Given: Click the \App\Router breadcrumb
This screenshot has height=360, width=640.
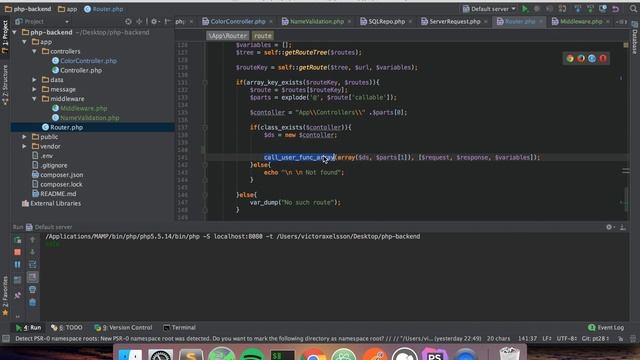Looking at the screenshot, I should click(228, 36).
